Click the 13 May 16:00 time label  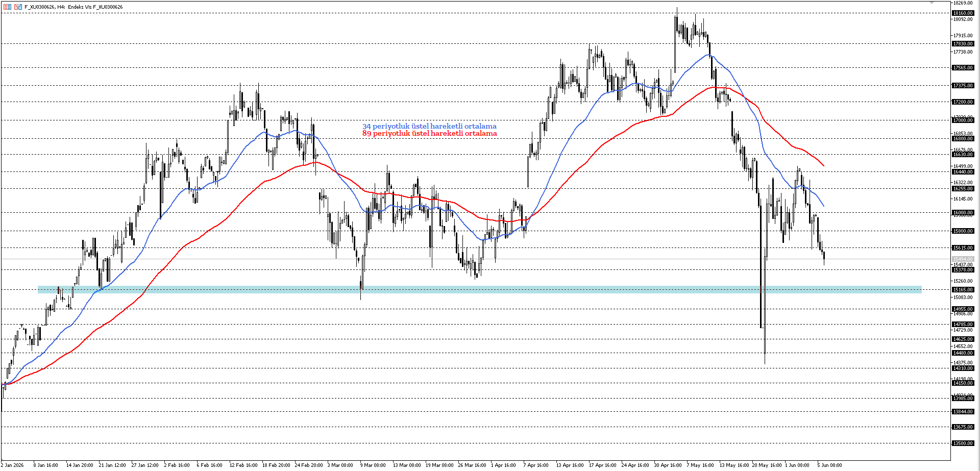coord(734,465)
